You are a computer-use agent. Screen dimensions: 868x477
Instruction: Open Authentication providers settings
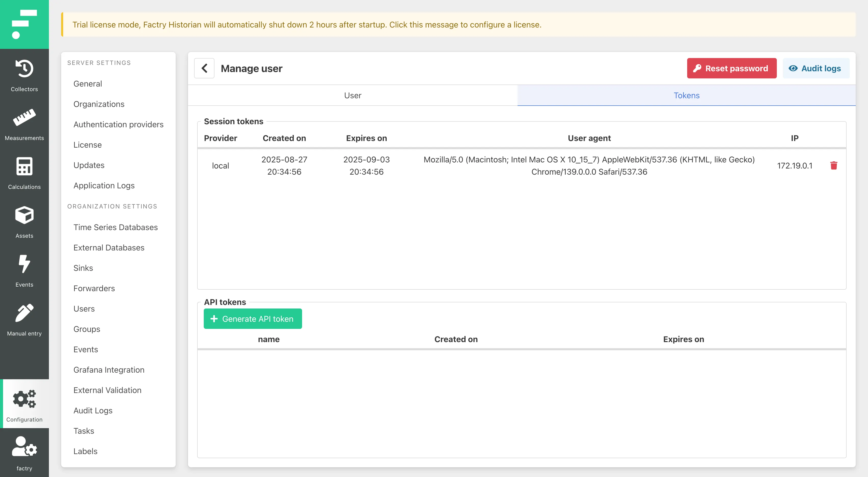118,124
